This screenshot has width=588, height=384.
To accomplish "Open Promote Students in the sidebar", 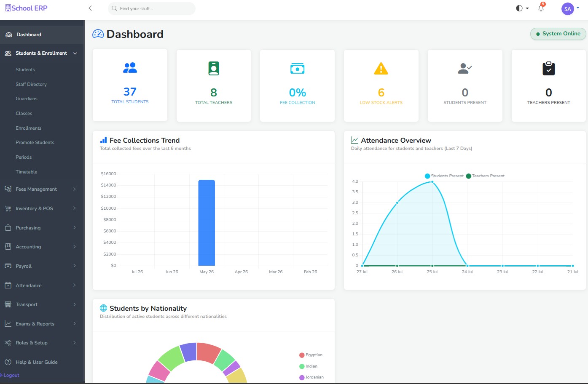I will [35, 142].
